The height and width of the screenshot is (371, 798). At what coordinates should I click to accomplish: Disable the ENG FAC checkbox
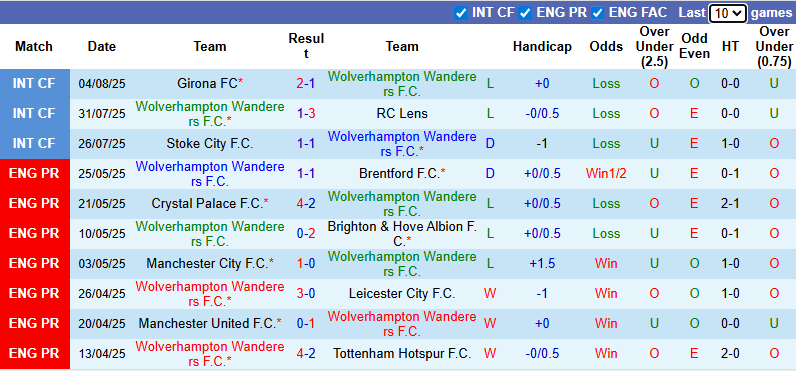click(598, 13)
